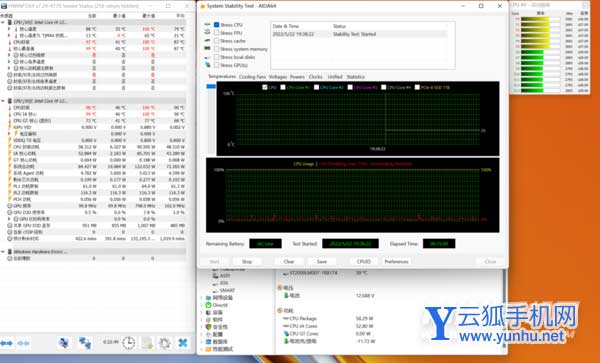
Task: Switch to the Clocks tab
Action: point(315,77)
